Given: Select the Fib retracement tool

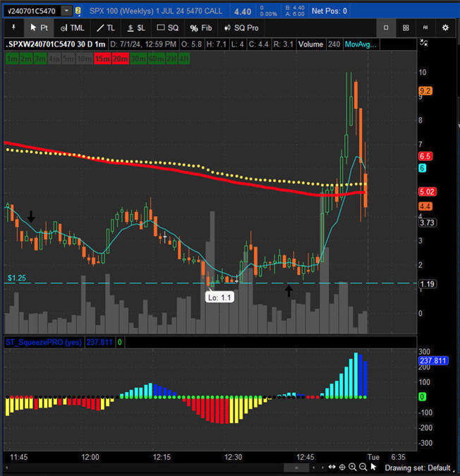Looking at the screenshot, I should point(200,28).
